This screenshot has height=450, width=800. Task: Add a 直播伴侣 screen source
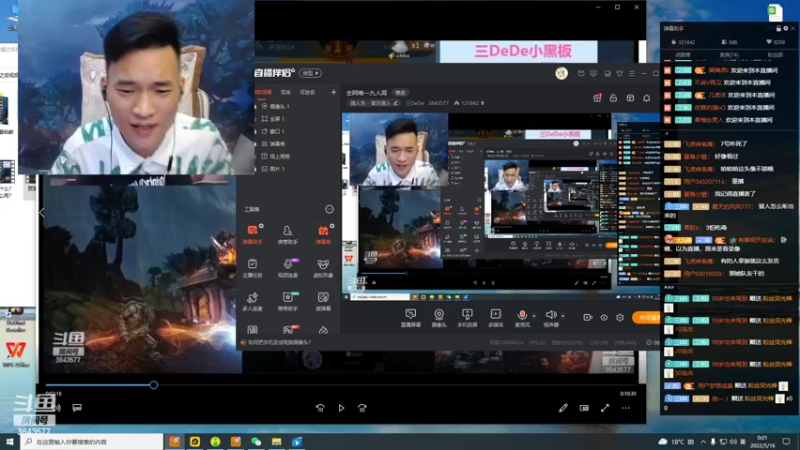pos(411,317)
